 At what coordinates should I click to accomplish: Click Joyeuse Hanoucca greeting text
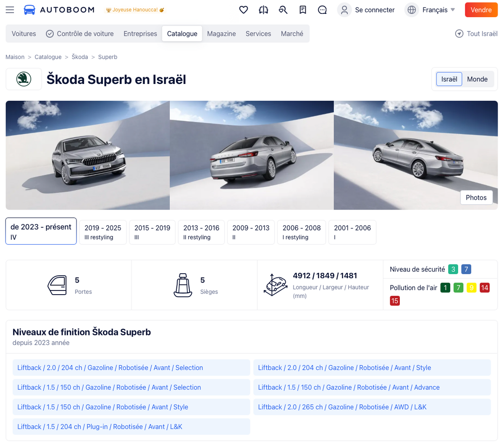tap(135, 10)
